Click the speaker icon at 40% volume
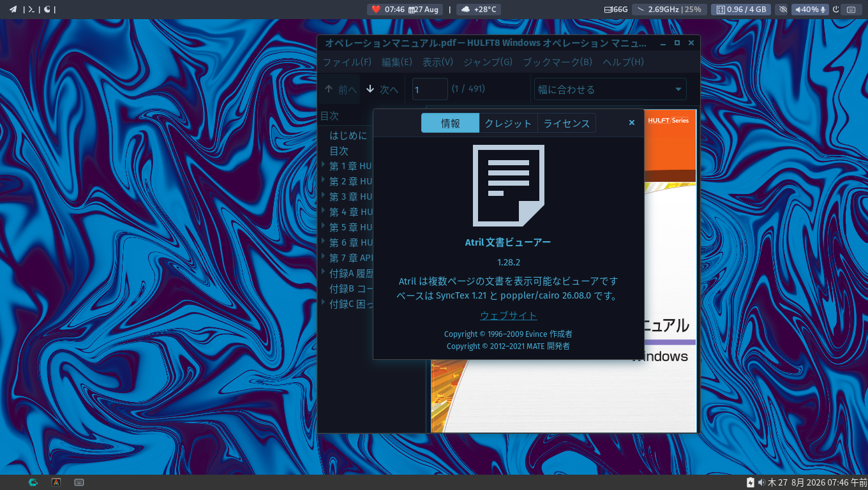This screenshot has height=490, width=868. tap(798, 10)
